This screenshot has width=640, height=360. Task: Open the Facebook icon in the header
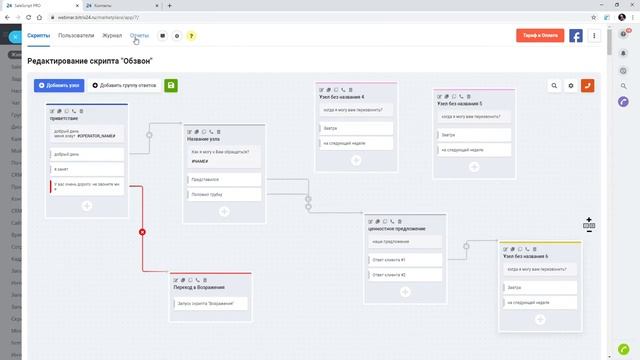click(x=576, y=36)
